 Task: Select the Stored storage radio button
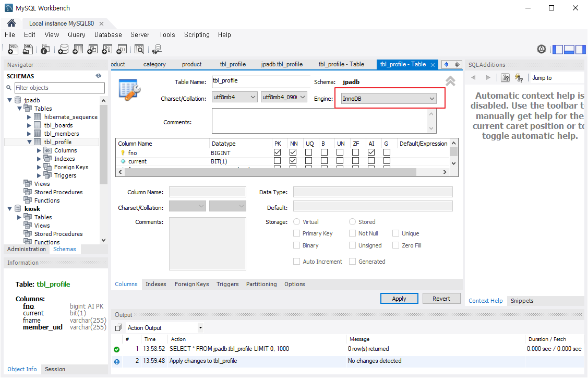[x=352, y=222]
